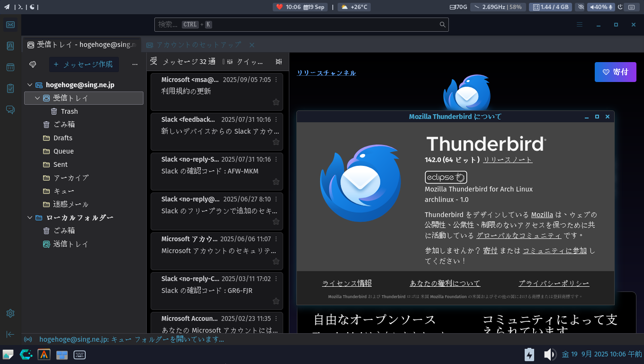Click the magnifier icon in the search bar
This screenshot has width=644, height=364.
(443, 25)
